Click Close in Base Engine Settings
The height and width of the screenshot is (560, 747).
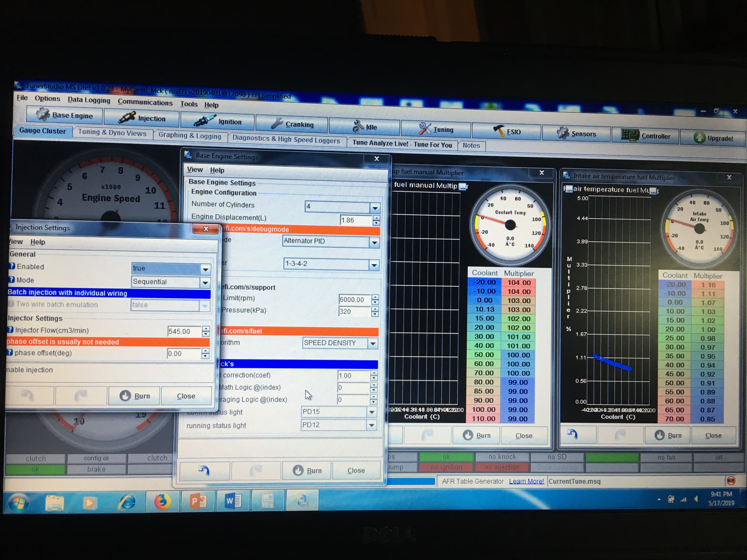(356, 470)
